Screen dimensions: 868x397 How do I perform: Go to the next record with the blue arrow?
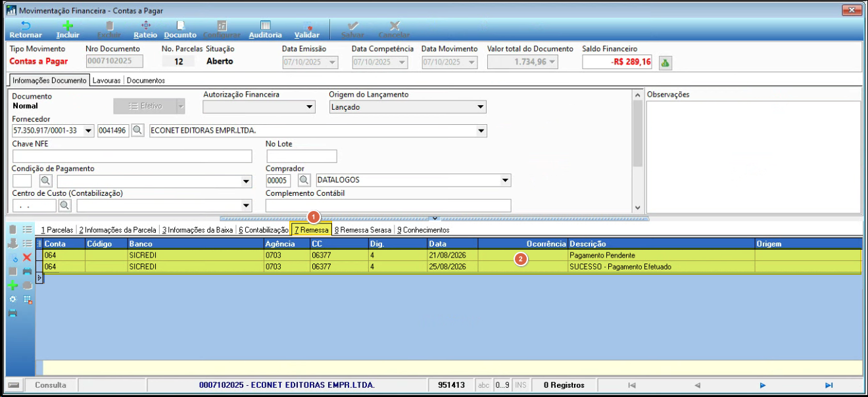(x=763, y=385)
